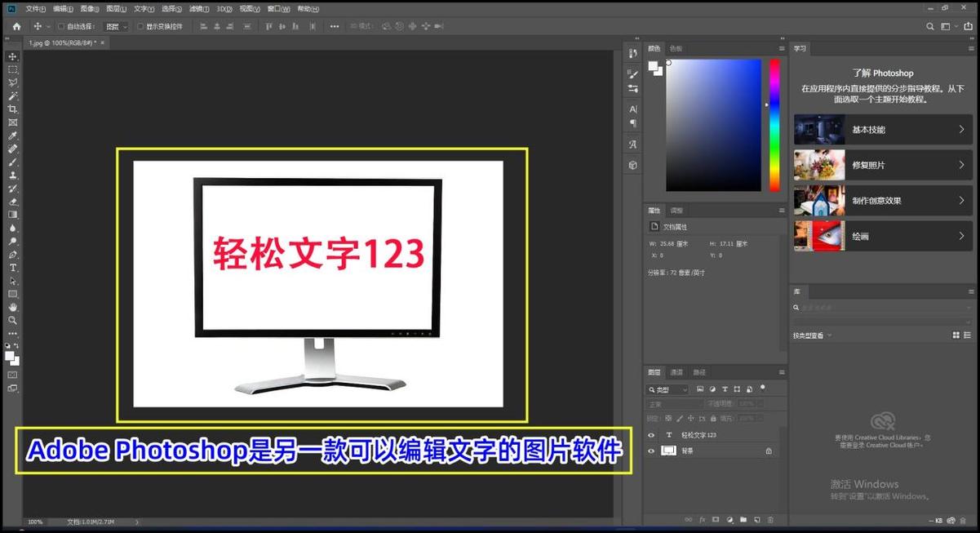Click inside the color picker gradient field
The image size is (980, 533).
pyautogui.click(x=713, y=125)
